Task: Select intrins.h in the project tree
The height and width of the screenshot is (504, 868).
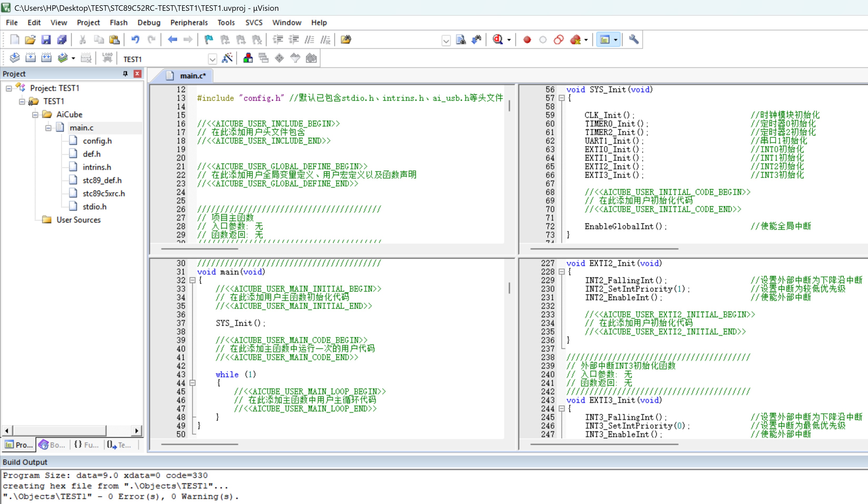Action: [97, 167]
